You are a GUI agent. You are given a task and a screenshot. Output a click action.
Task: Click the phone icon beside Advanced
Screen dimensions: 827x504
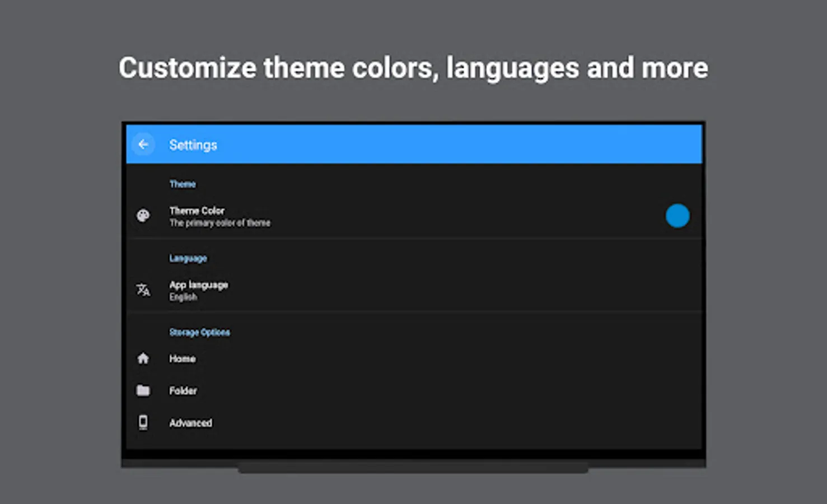143,422
